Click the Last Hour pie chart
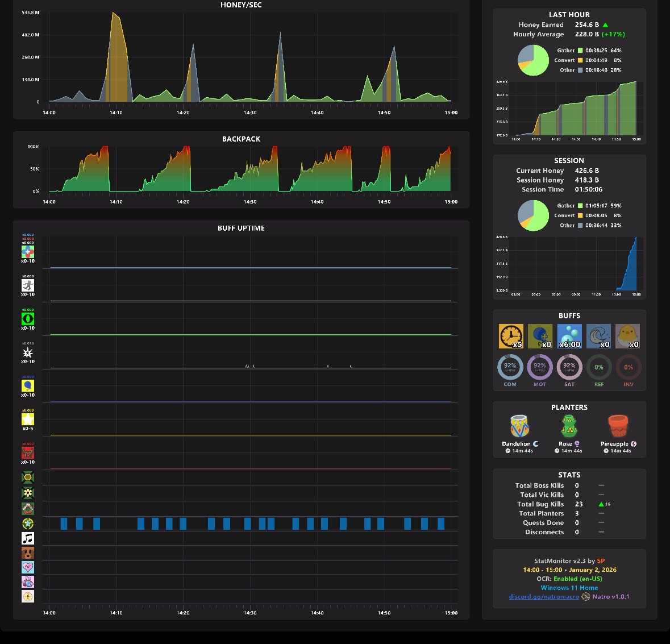 533,60
